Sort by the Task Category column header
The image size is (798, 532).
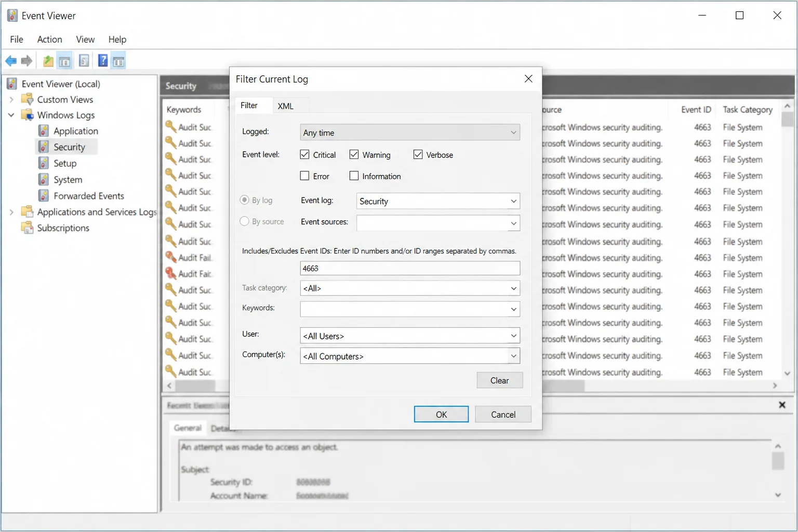[748, 110]
